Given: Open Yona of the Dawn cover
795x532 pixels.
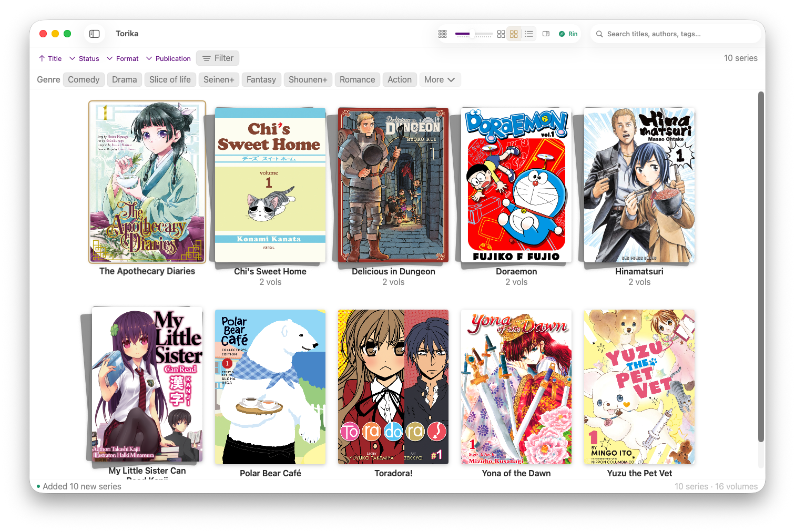Looking at the screenshot, I should click(x=516, y=387).
